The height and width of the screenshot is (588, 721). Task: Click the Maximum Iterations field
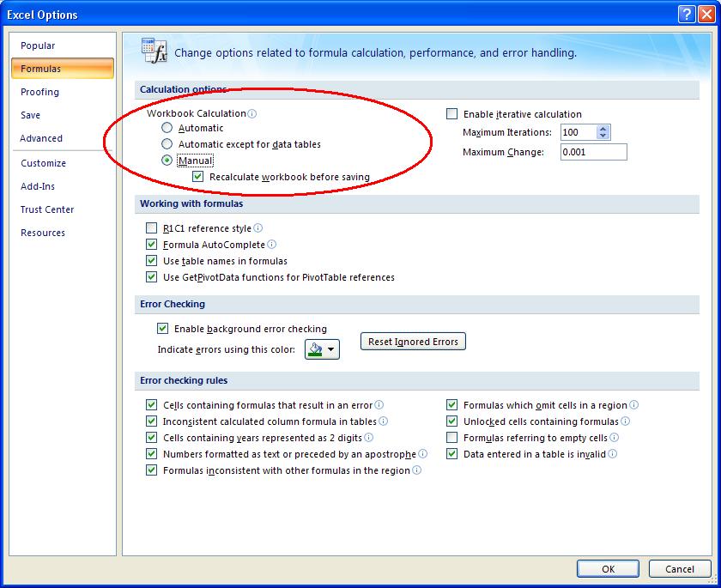tap(579, 132)
